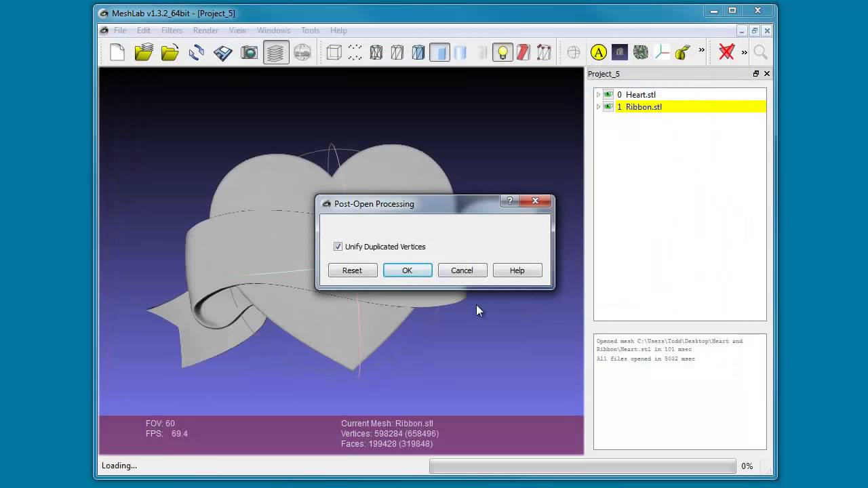This screenshot has height=488, width=868.
Task: Select hidden lines render mode
Action: tap(397, 52)
